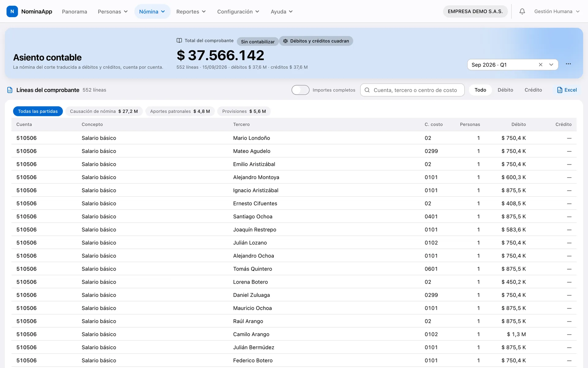Image resolution: width=588 pixels, height=368 pixels.
Task: Select the Todas las partidas tab
Action: [x=38, y=111]
